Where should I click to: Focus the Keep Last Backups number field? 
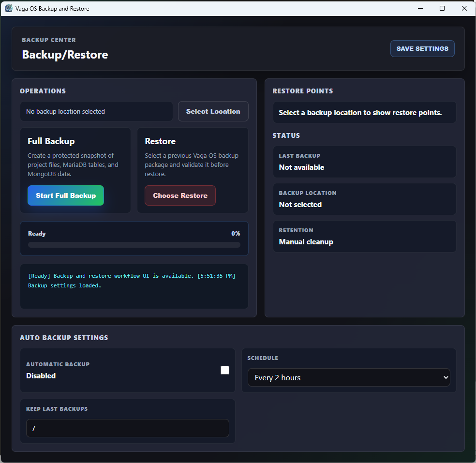(128, 428)
